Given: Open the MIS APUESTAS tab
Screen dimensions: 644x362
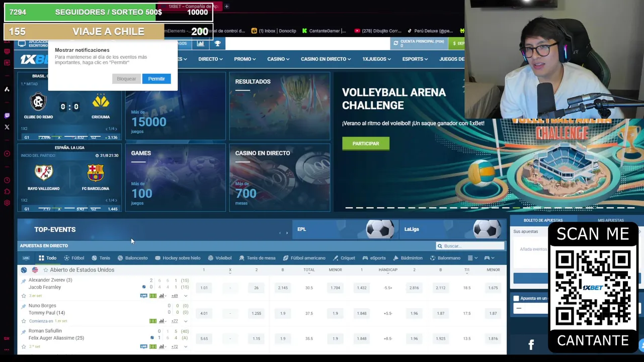Looking at the screenshot, I should click(x=610, y=220).
